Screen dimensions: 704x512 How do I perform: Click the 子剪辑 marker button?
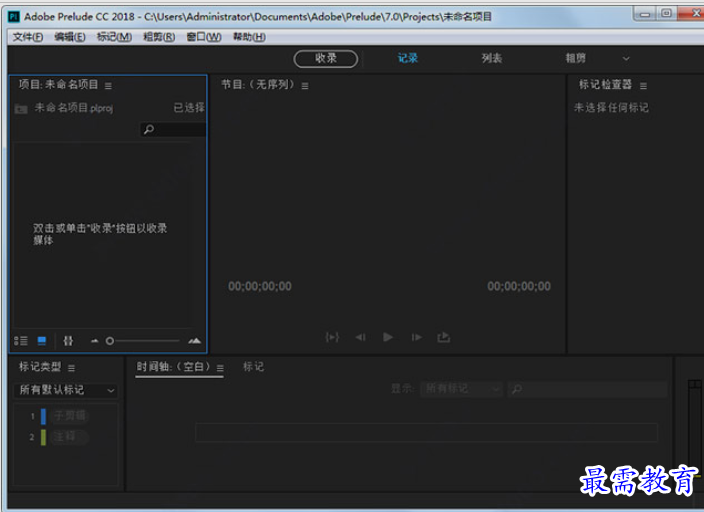70,416
